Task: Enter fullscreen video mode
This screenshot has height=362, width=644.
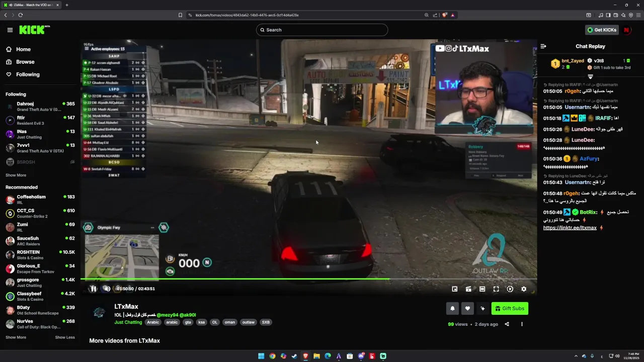Action: (496, 289)
